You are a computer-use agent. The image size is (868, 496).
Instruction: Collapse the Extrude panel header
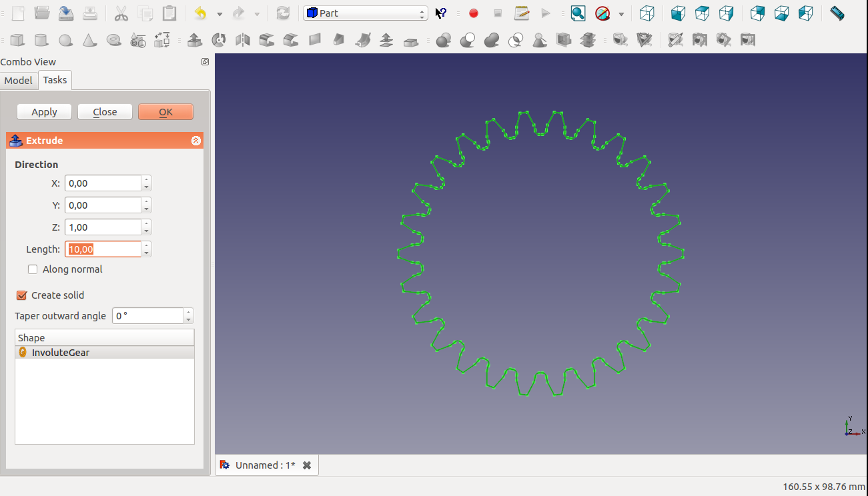[195, 141]
